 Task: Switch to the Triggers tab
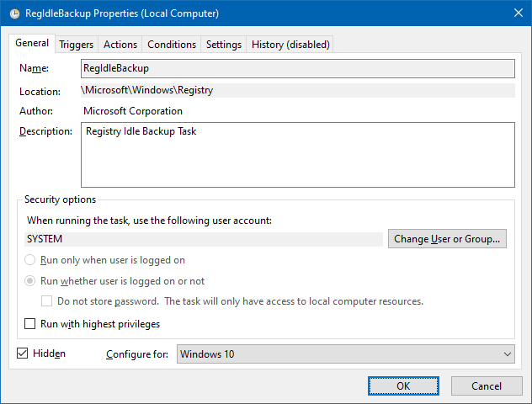click(77, 45)
